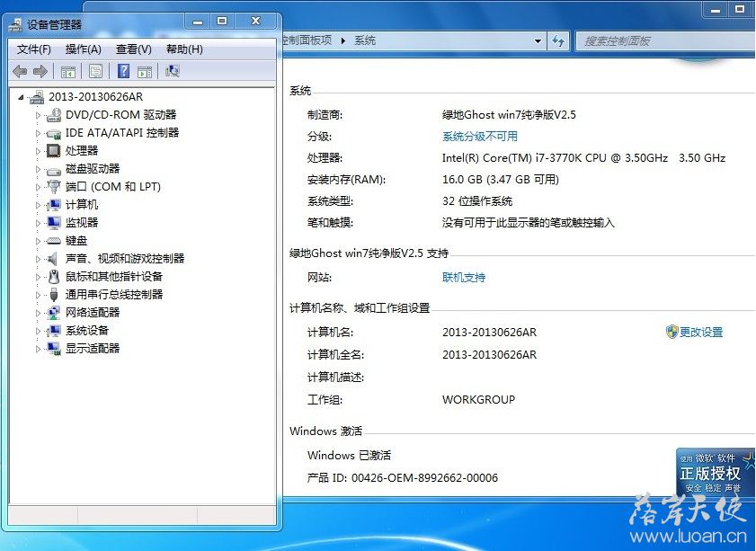The height and width of the screenshot is (551, 756).
Task: Click the 磁盘驱动器 disk drive icon
Action: [54, 170]
